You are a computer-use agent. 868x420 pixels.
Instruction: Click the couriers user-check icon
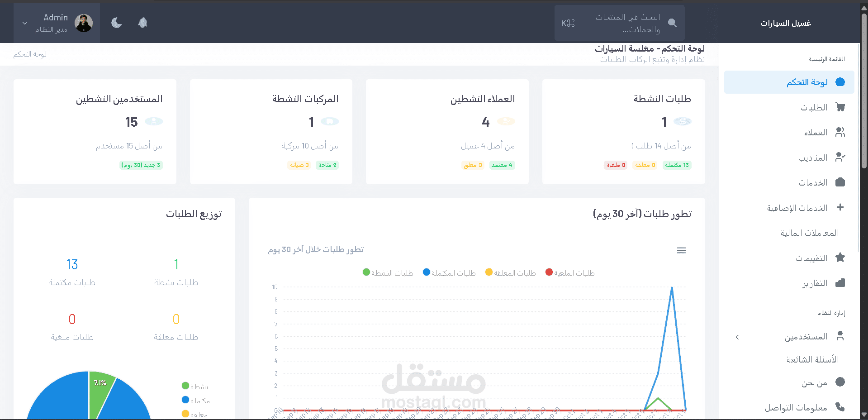click(x=840, y=157)
